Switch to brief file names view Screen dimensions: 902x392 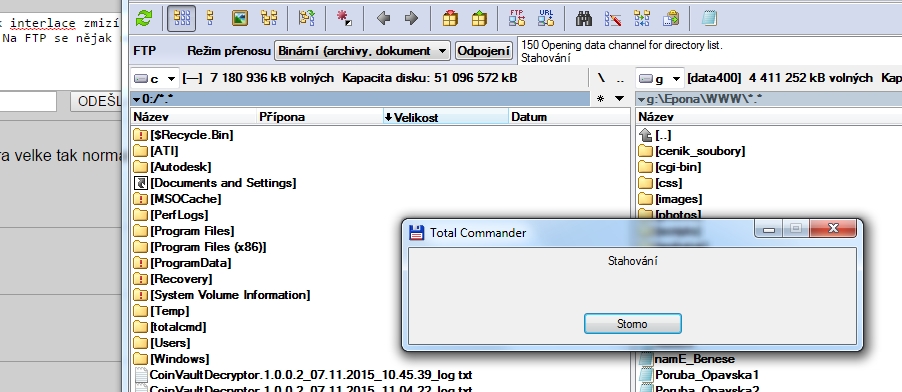181,19
